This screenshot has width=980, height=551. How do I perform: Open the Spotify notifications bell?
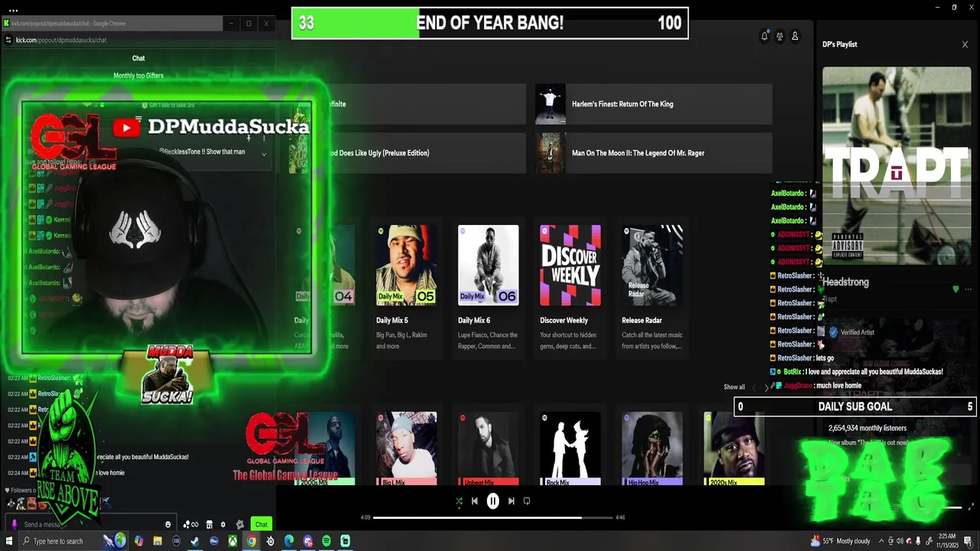click(764, 36)
